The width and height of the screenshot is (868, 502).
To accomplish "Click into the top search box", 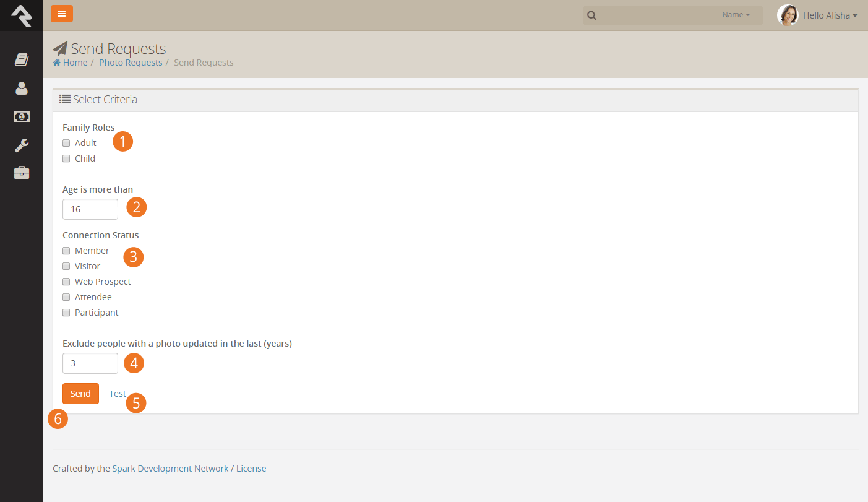I will 672,15.
